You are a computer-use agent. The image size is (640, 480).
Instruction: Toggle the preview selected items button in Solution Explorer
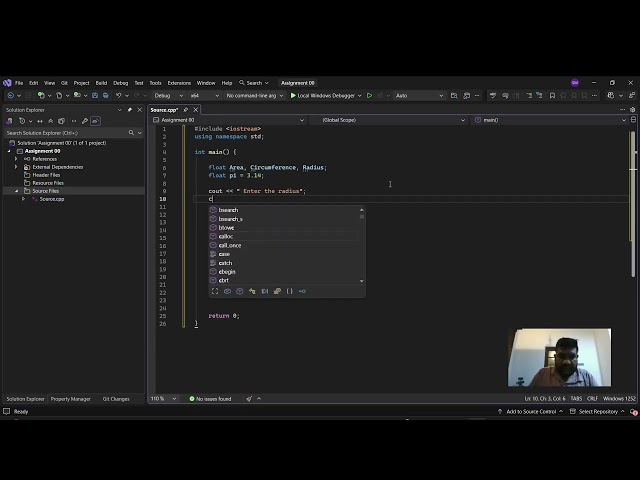tap(96, 121)
